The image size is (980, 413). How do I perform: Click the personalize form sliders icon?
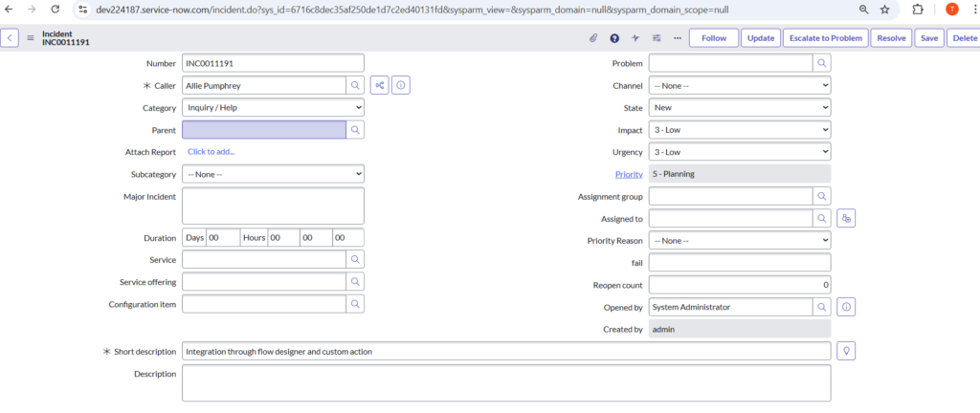pyautogui.click(x=657, y=38)
